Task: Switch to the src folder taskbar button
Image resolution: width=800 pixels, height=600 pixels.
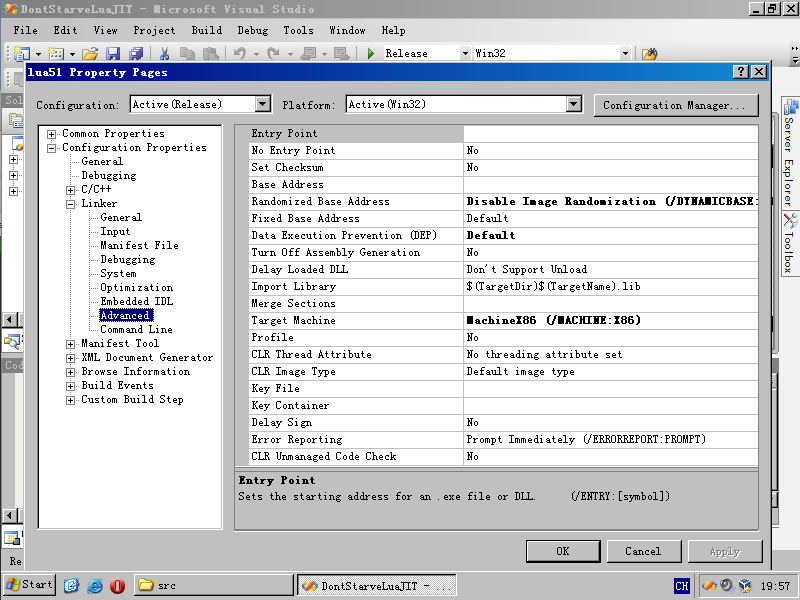Action: pos(213,585)
